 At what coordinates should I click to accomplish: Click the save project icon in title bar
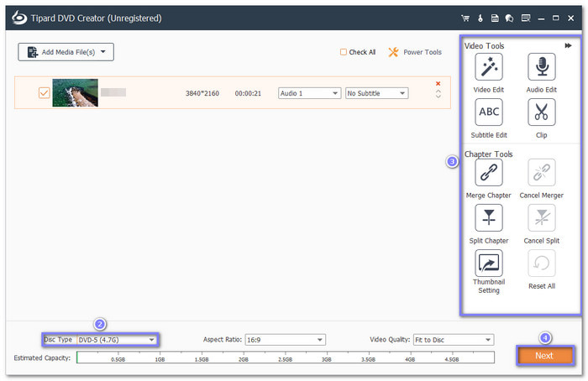click(495, 18)
